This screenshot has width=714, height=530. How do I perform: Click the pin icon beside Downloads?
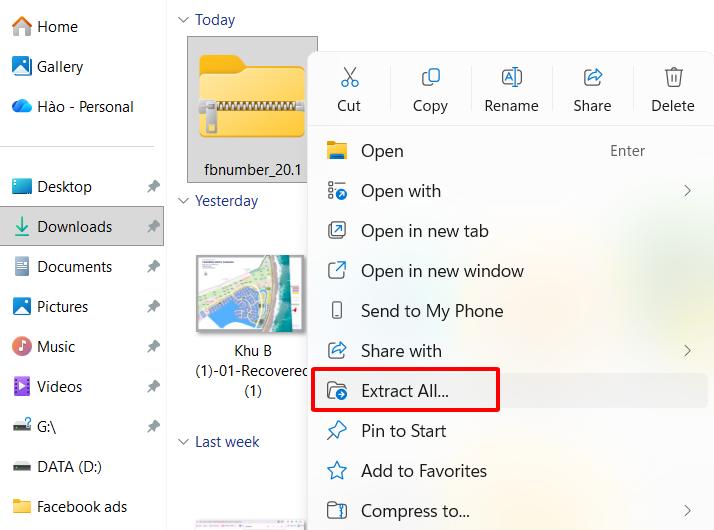[x=153, y=226]
